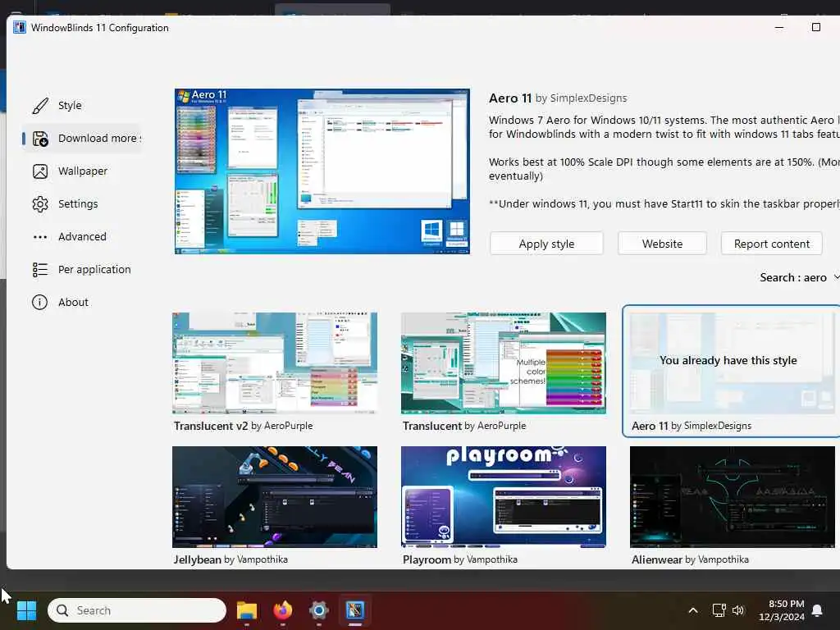Choose the Alienwear style thumbnail
840x630 pixels.
(x=733, y=497)
